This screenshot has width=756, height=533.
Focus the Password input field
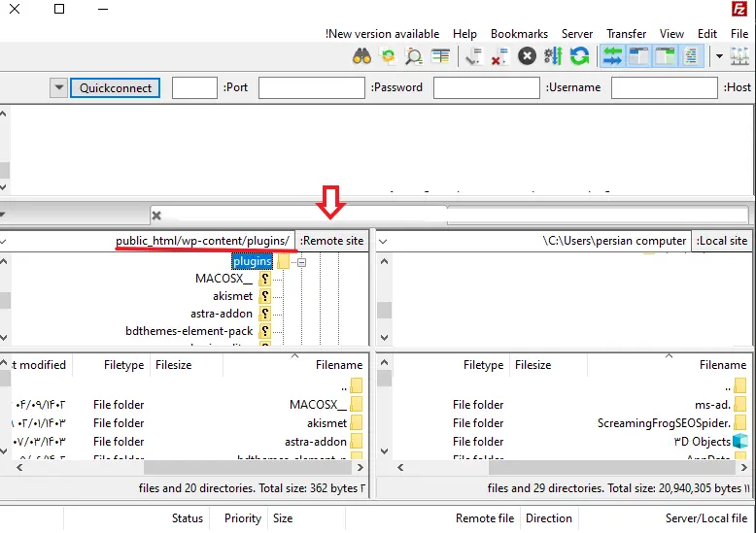point(312,88)
